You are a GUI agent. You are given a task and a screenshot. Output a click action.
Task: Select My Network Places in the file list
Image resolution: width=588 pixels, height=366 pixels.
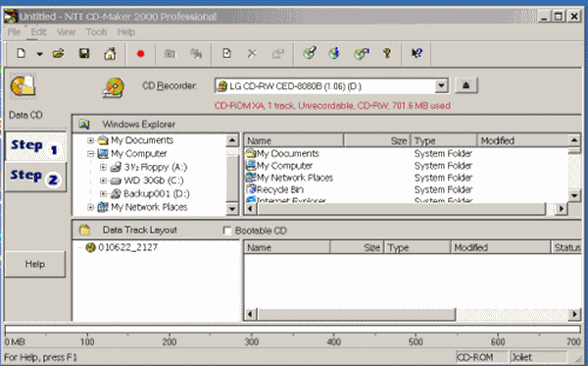[x=294, y=178]
